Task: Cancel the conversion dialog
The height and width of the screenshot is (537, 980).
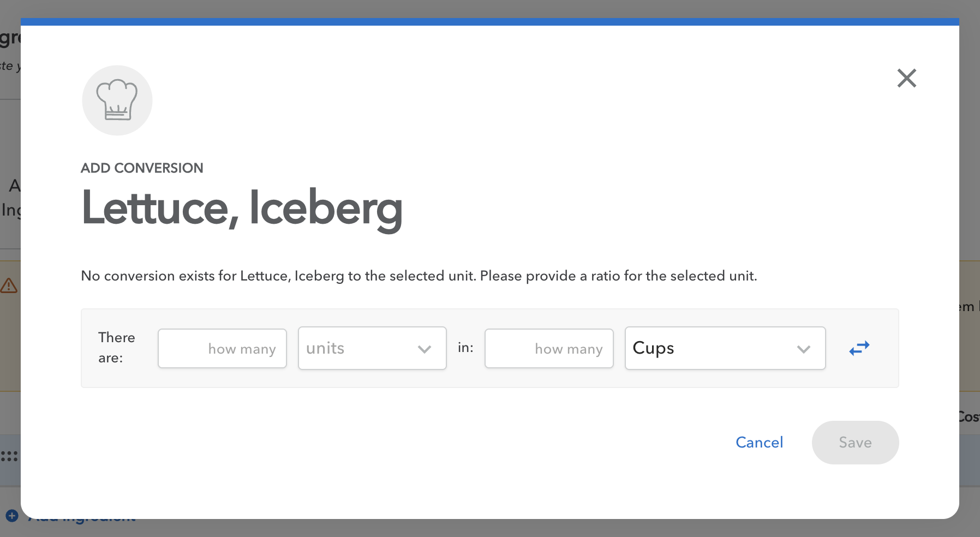Action: pyautogui.click(x=759, y=443)
